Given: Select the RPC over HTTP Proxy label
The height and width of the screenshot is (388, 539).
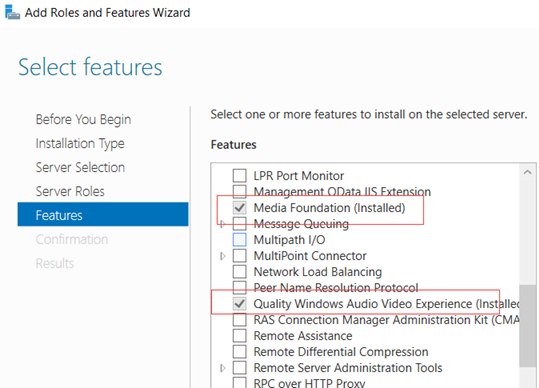Looking at the screenshot, I should click(309, 383).
